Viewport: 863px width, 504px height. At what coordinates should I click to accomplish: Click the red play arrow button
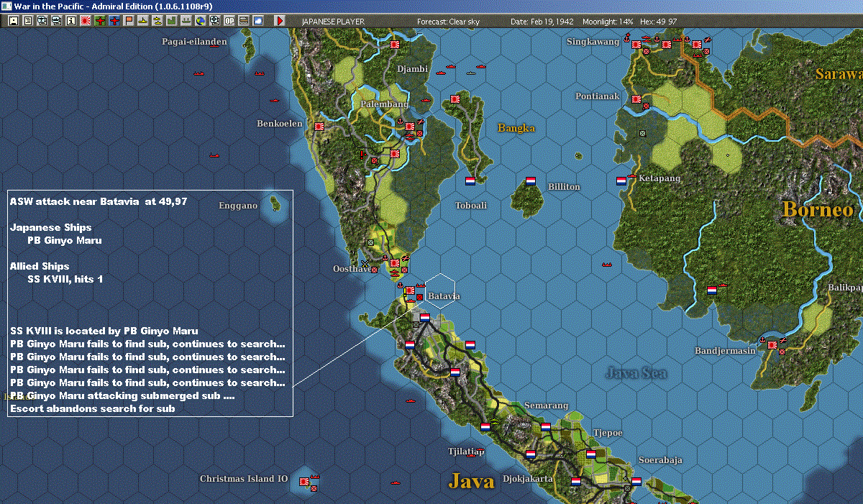280,21
